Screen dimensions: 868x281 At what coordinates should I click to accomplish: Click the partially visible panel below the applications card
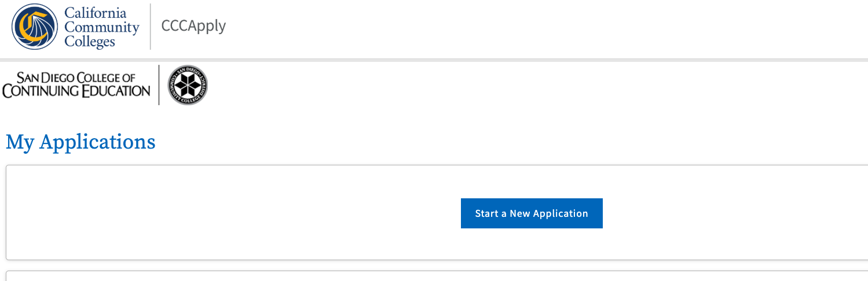tap(434, 276)
